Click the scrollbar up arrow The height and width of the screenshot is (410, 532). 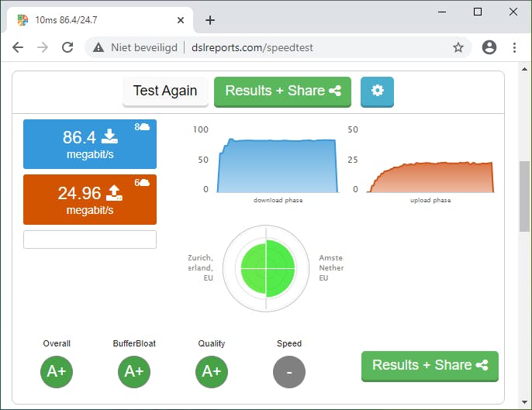(524, 69)
